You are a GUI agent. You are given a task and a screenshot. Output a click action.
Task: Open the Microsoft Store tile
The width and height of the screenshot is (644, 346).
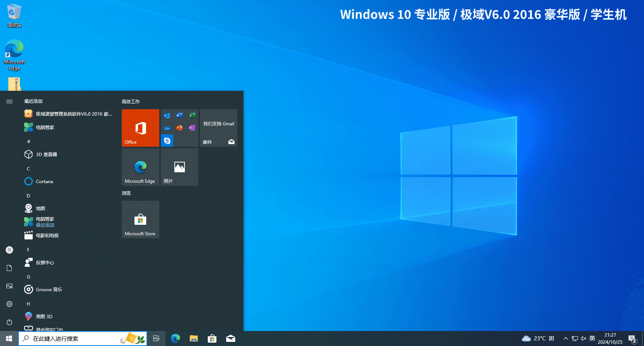(141, 220)
